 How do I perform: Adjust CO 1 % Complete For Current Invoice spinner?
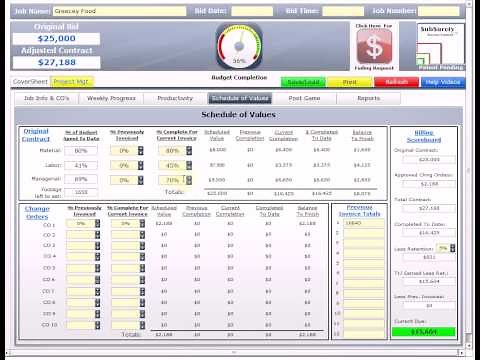[x=142, y=223]
